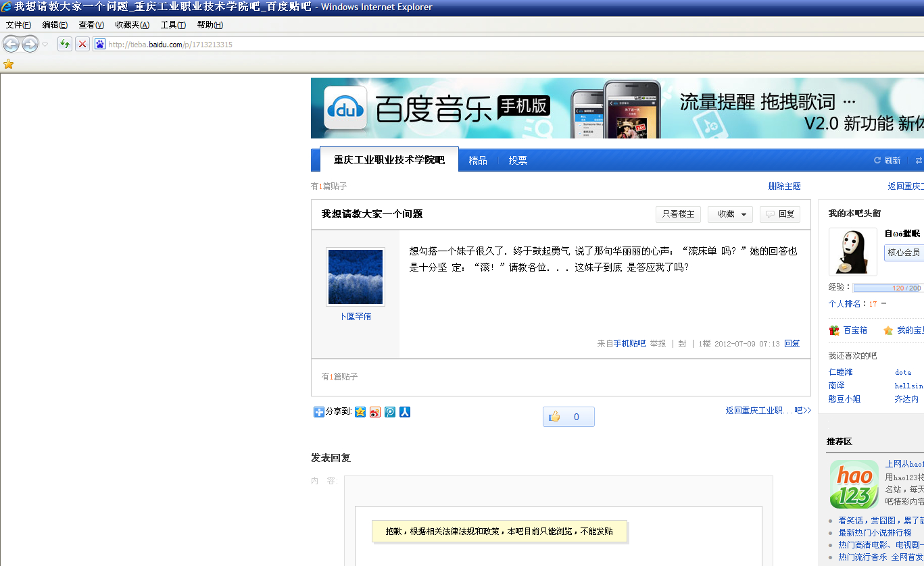924x566 pixels.
Task: Click the 封 link on the post
Action: (x=682, y=344)
